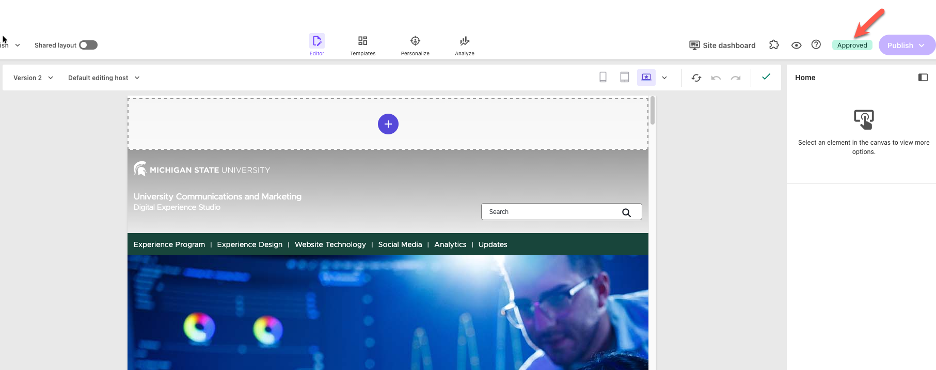Switch to mobile phone device view

tap(603, 77)
